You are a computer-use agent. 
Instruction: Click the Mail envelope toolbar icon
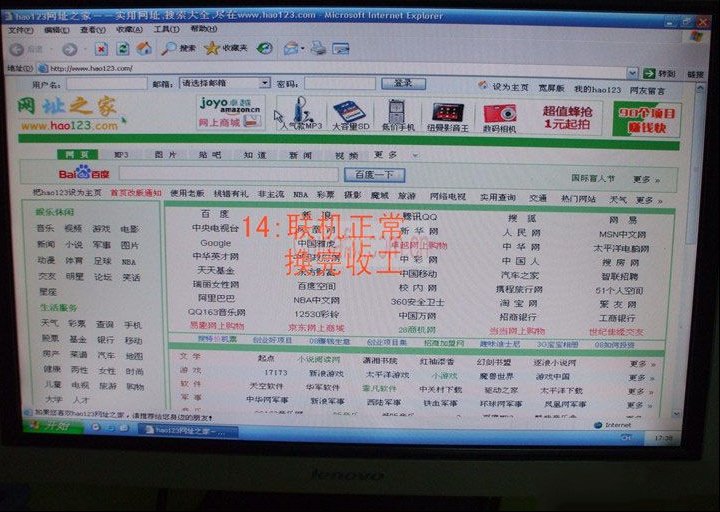tap(291, 48)
